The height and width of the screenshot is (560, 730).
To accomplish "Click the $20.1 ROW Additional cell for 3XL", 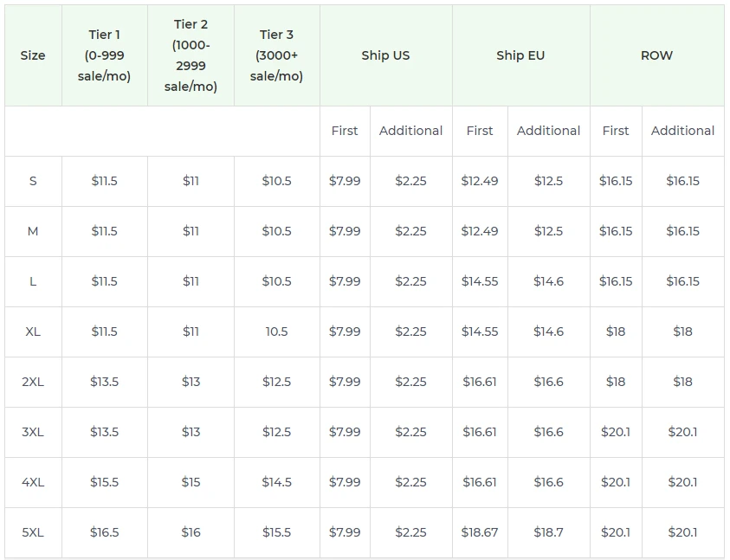I will coord(683,432).
